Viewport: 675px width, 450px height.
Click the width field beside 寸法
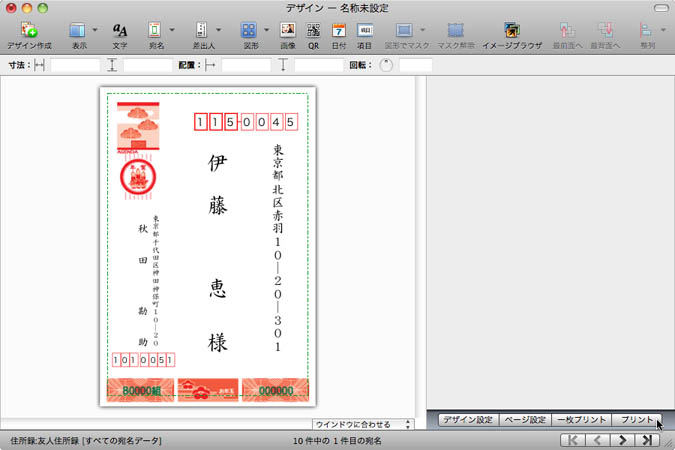coord(75,66)
